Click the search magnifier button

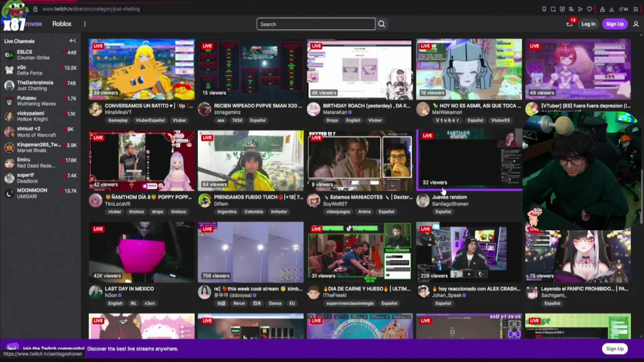pos(381,24)
